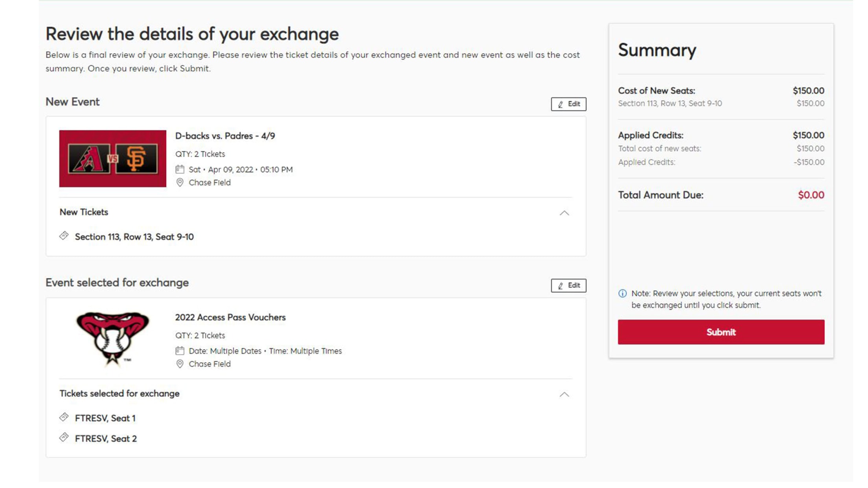Click the ticket icon next to Section 113
Viewport: 868px width, 488px height.
point(64,236)
